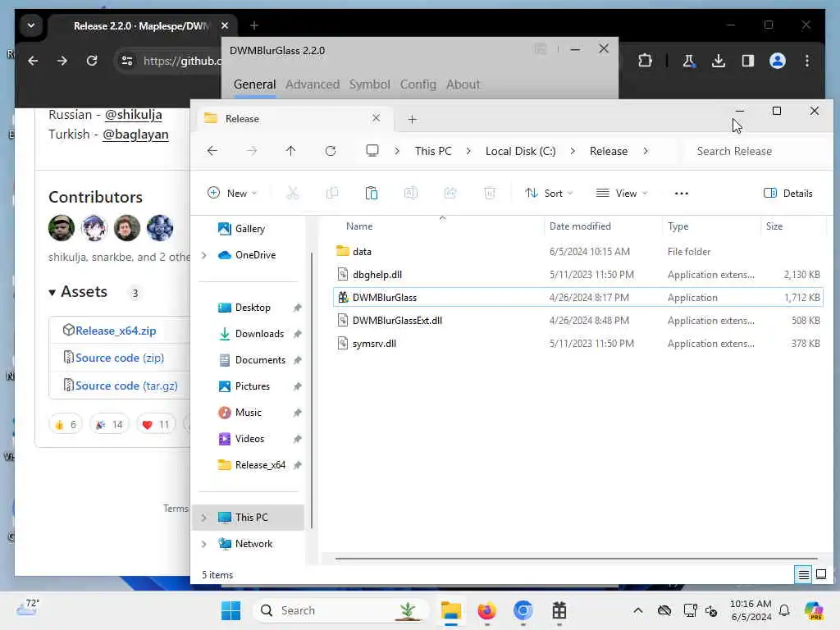Refresh the Release folder view
The image size is (840, 630).
[331, 151]
